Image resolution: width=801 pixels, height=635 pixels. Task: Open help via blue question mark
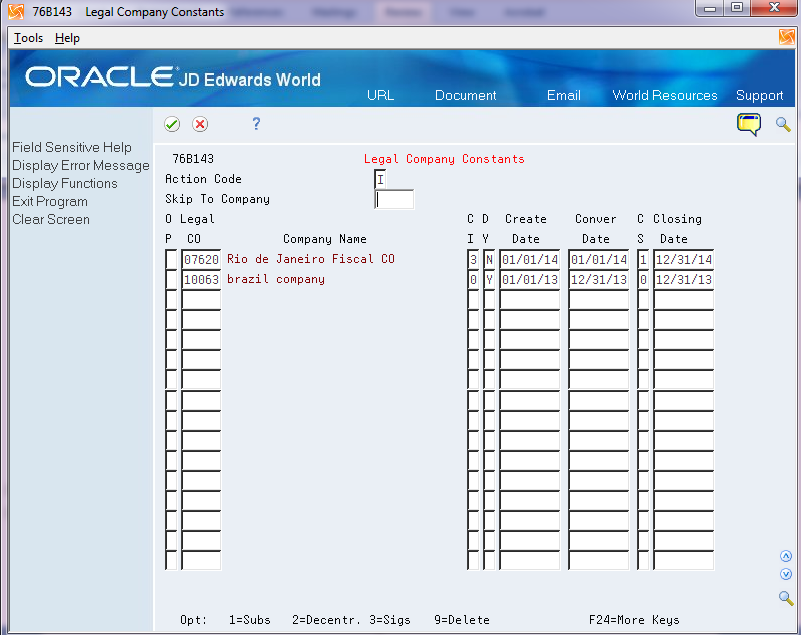[256, 124]
